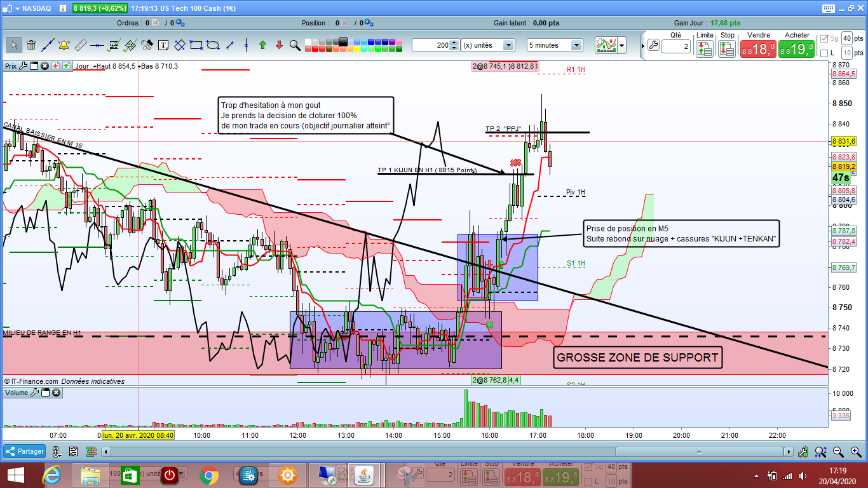Pick the trend line drawing tool
The height and width of the screenshot is (488, 868).
tap(47, 45)
